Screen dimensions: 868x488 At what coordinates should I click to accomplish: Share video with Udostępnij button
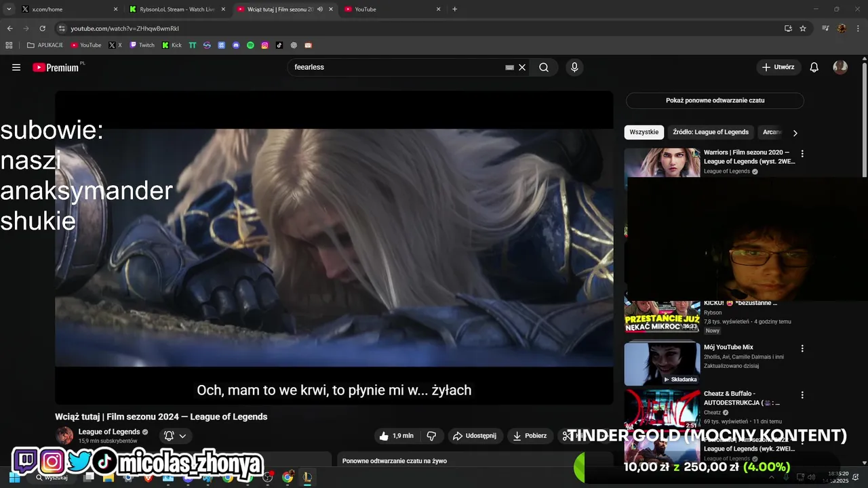click(x=475, y=436)
